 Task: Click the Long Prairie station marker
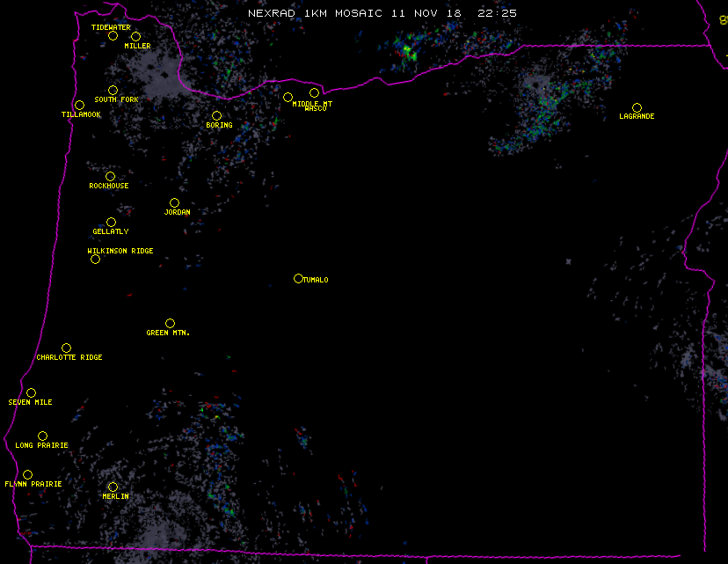42,436
